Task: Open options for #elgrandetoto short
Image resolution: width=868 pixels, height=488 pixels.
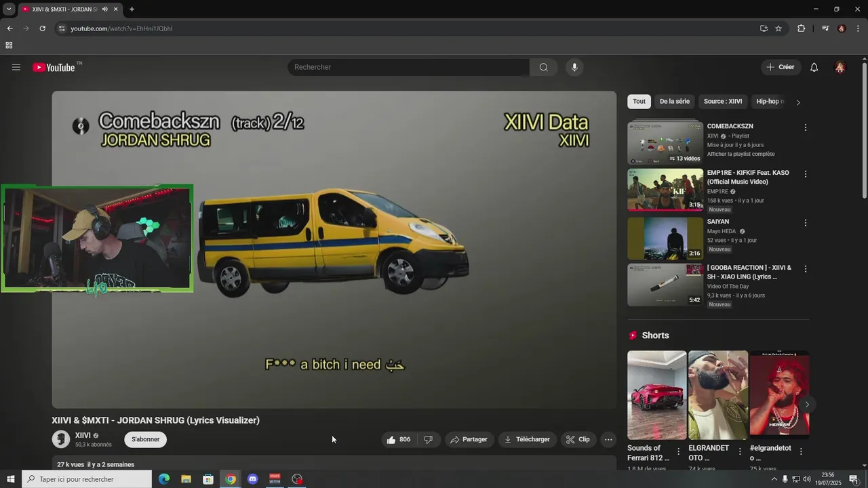Action: [x=801, y=451]
